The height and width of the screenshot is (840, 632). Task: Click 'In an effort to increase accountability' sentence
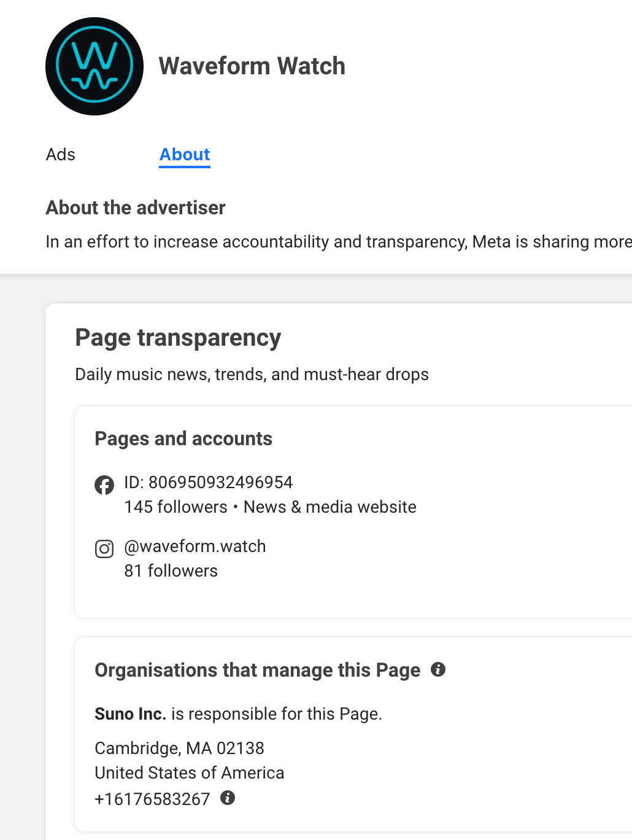(x=339, y=241)
